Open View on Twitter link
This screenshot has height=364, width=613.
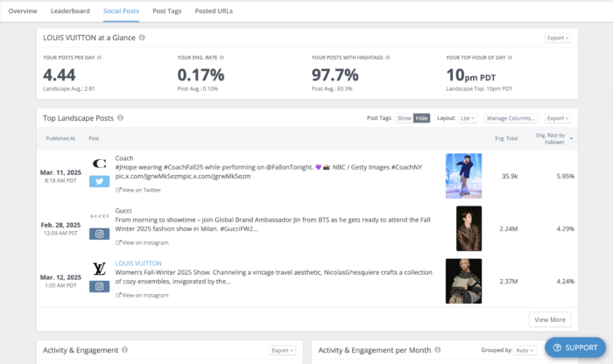(x=138, y=190)
